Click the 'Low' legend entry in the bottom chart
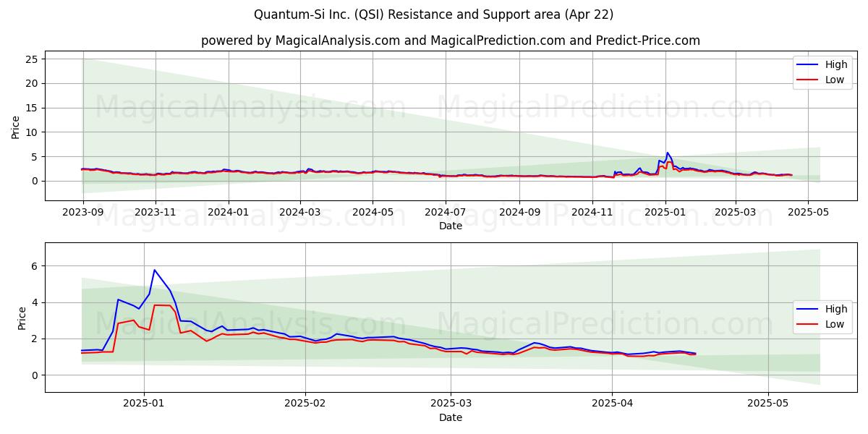This screenshot has width=868, height=434. (835, 324)
